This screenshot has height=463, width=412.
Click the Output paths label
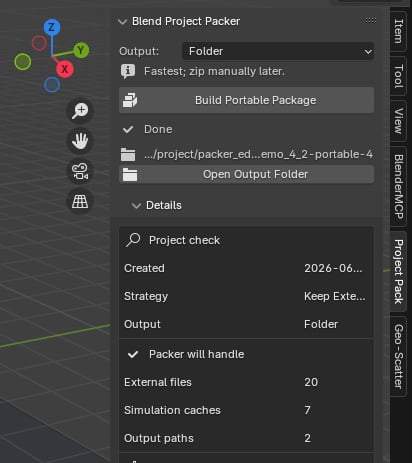[x=159, y=438]
